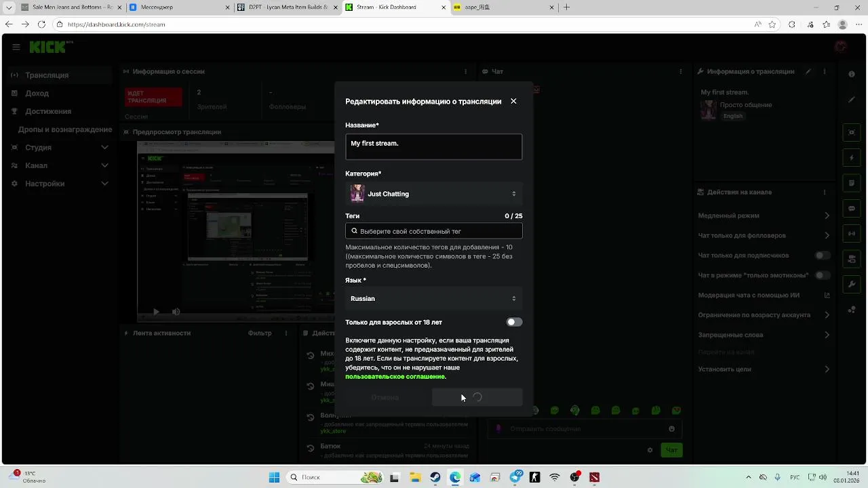Click broadcast signal icon in right rail
This screenshot has width=868, height=488.
(852, 234)
